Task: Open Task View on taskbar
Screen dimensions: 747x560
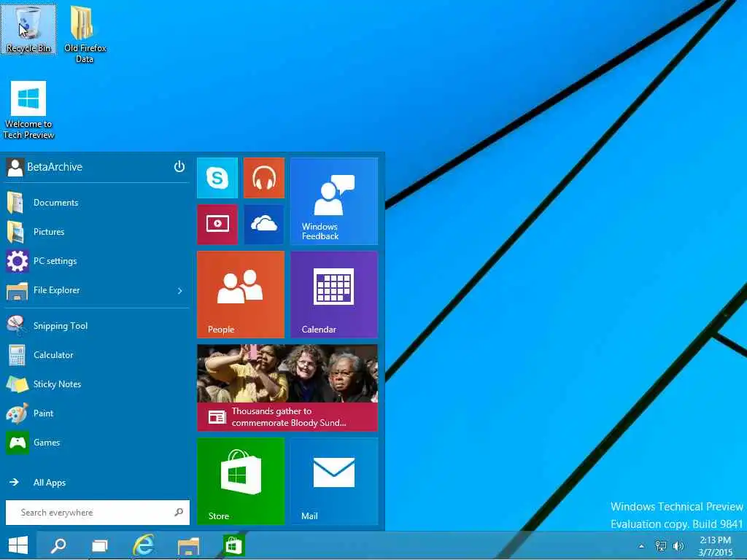Action: tap(100, 545)
